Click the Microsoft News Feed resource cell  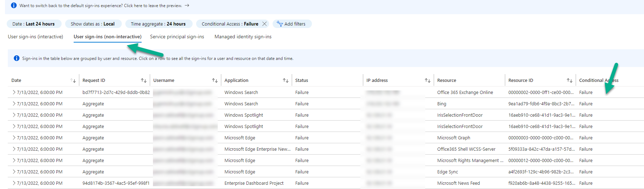pyautogui.click(x=458, y=183)
